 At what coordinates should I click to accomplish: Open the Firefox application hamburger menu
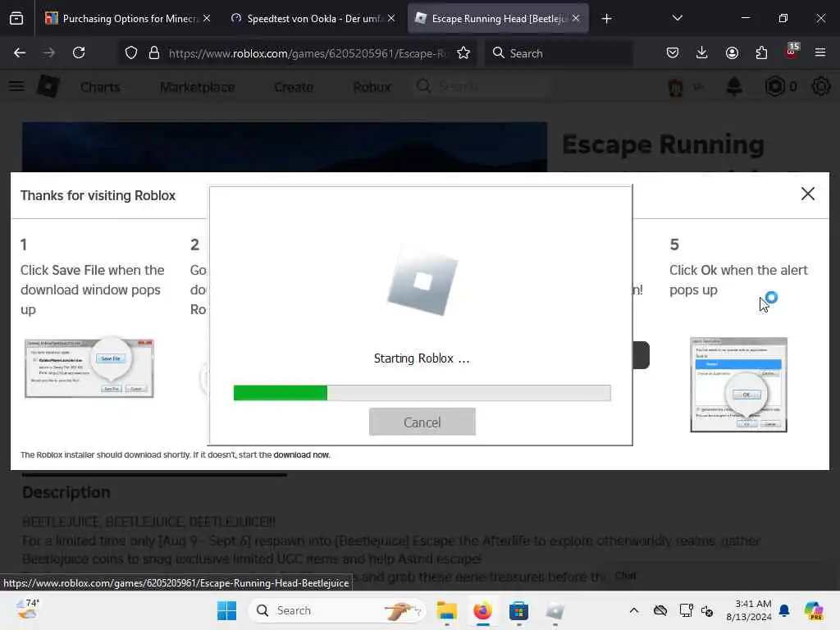[820, 52]
